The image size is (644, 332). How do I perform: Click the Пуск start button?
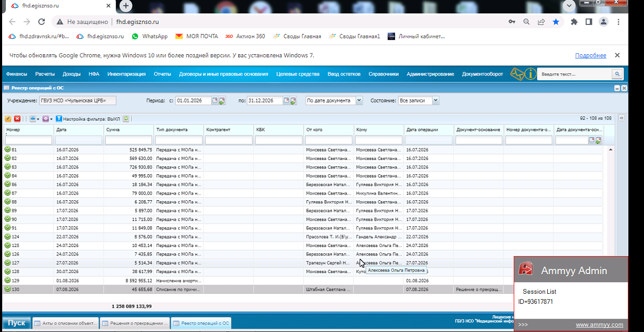(16, 323)
